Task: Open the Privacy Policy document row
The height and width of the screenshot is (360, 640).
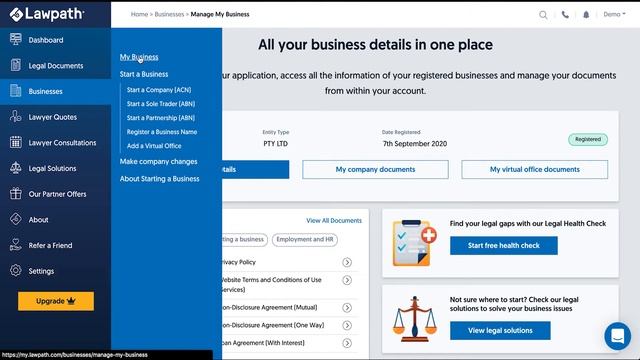Action: point(291,262)
